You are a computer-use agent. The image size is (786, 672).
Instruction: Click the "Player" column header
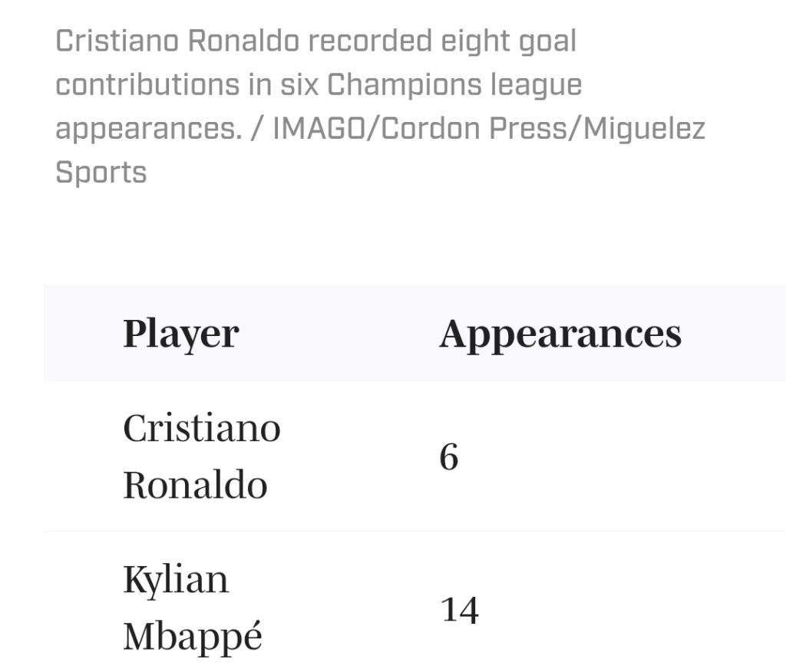[180, 334]
